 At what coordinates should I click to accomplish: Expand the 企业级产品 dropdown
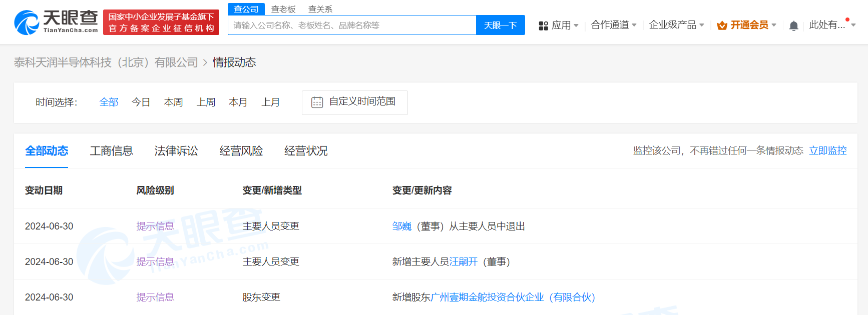coord(676,25)
